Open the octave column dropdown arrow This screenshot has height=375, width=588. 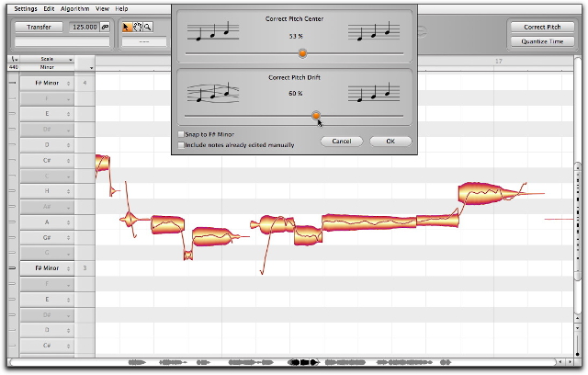tap(91, 67)
